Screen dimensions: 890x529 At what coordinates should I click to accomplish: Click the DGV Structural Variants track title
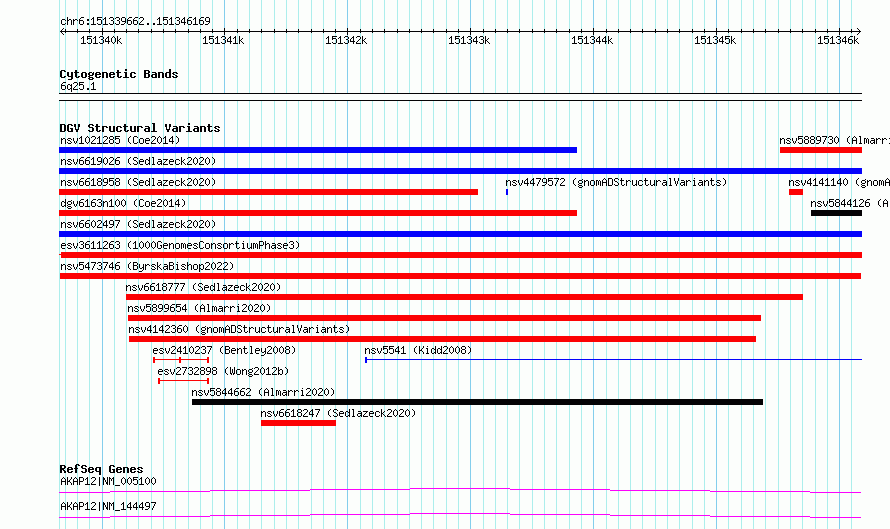140,128
